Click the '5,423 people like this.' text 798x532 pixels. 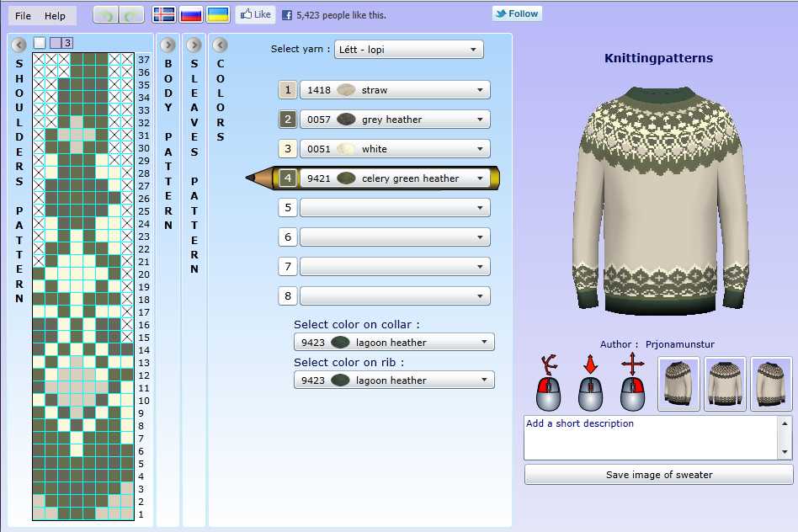341,15
